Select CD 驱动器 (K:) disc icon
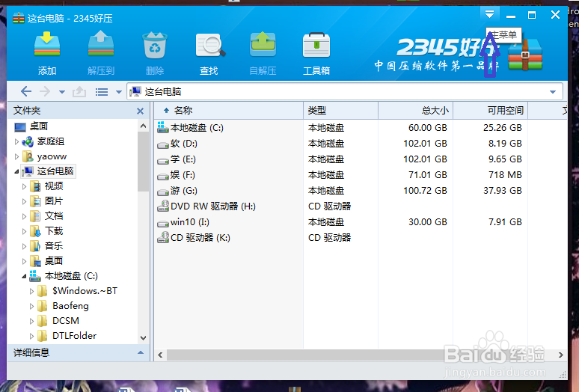Screen dimensions: 579x392 coord(163,237)
